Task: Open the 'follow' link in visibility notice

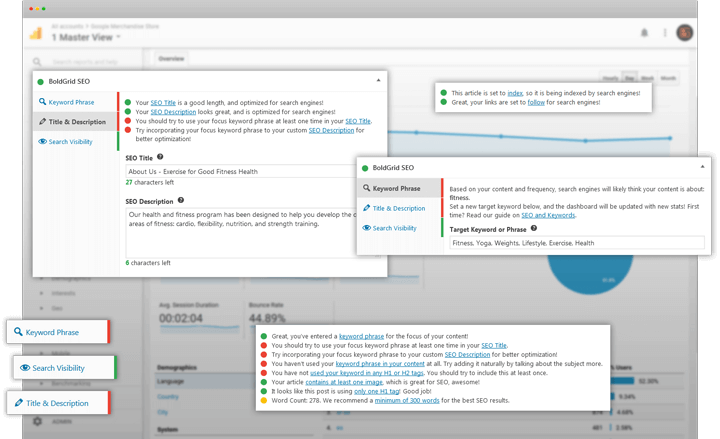Action: [x=536, y=102]
